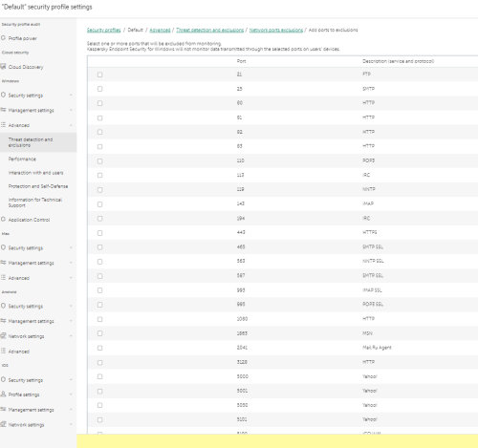Click the Mac Management settings icon
The width and height of the screenshot is (478, 448).
tap(3, 263)
